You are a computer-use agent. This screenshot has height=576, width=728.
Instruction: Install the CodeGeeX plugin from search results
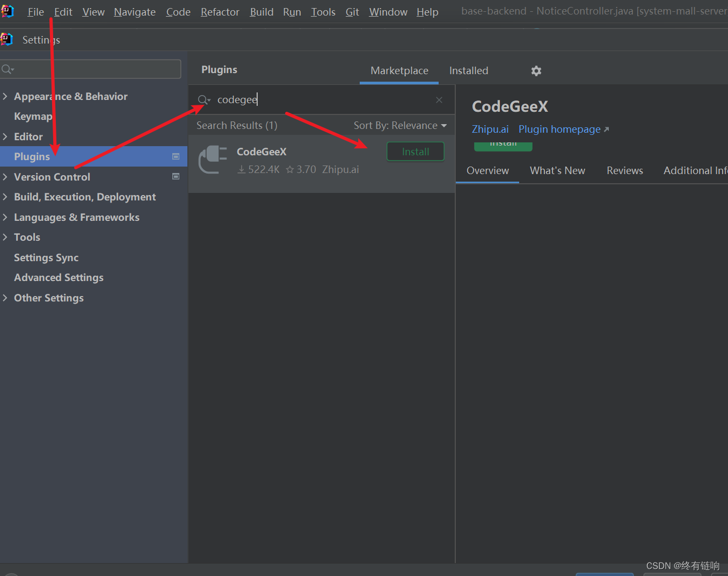(x=416, y=152)
